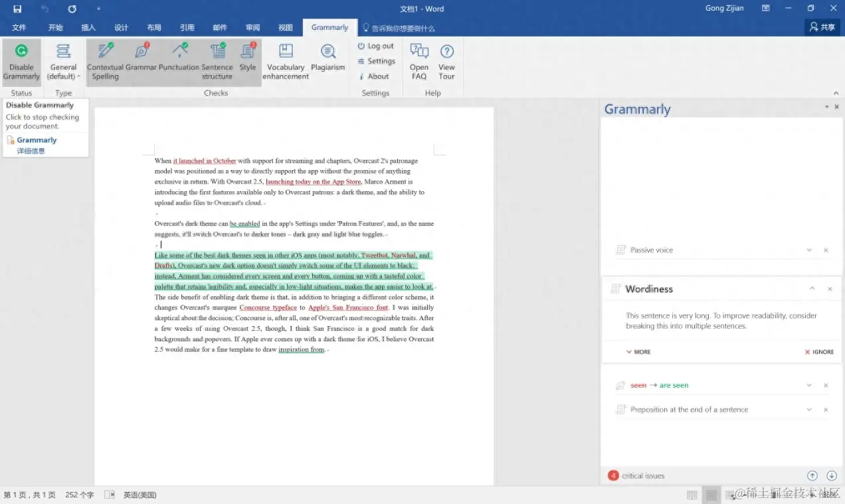845x504 pixels.
Task: Collapse the Wordiness card
Action: 812,289
